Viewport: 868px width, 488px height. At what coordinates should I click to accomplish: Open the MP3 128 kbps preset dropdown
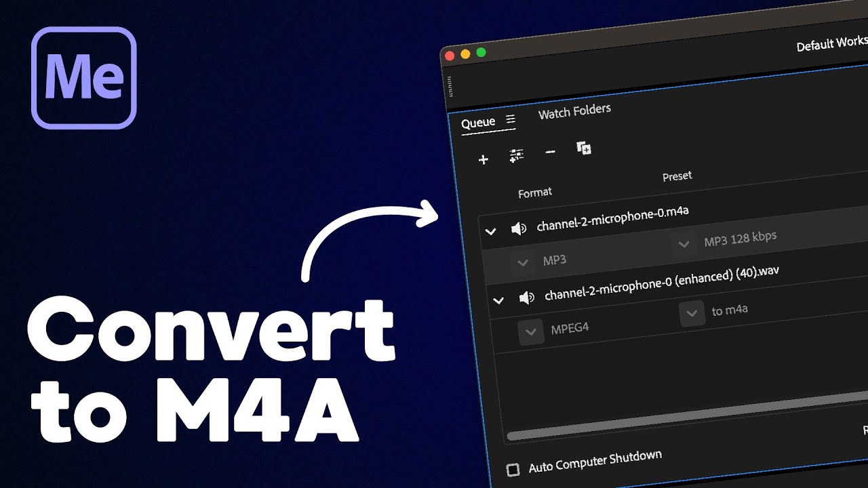(x=684, y=243)
